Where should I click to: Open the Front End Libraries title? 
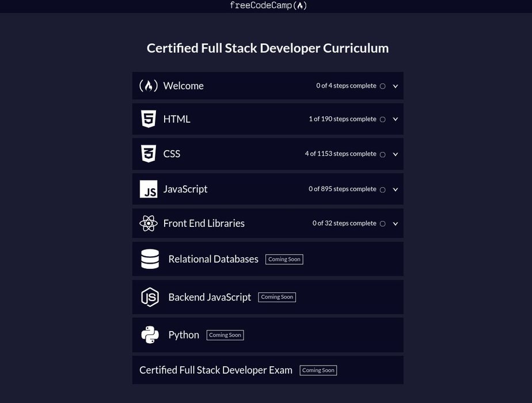(204, 223)
